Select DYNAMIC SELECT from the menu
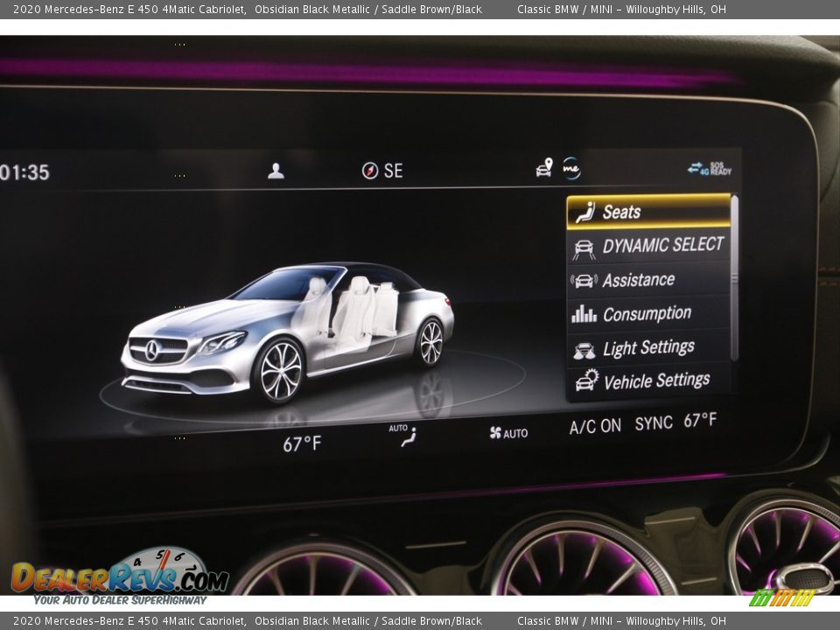The image size is (840, 630). pos(648,247)
